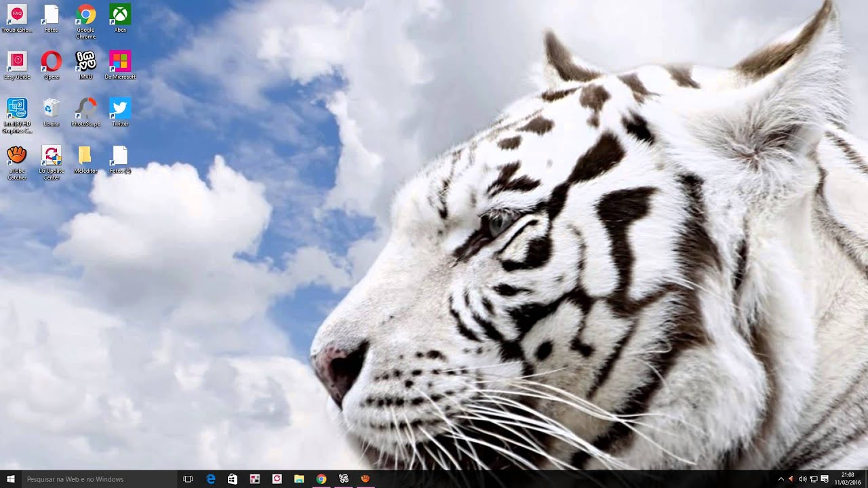Open the network status tray icon
This screenshot has width=868, height=488.
point(813,479)
